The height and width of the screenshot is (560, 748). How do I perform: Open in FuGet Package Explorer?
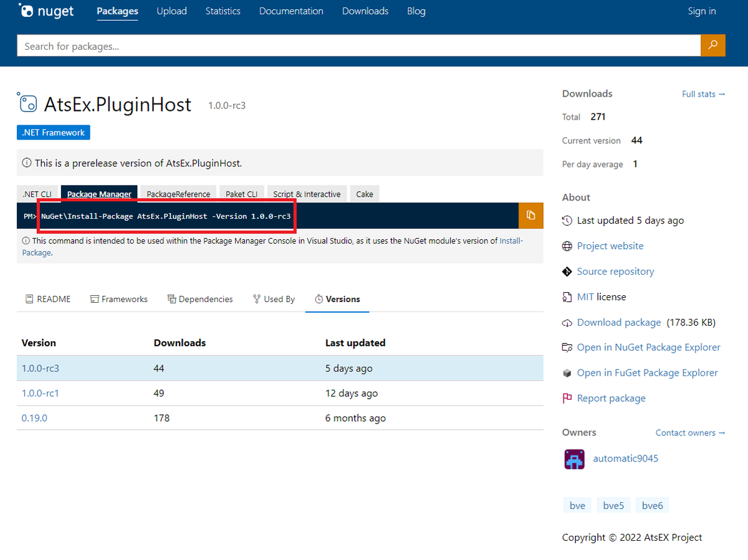[648, 373]
